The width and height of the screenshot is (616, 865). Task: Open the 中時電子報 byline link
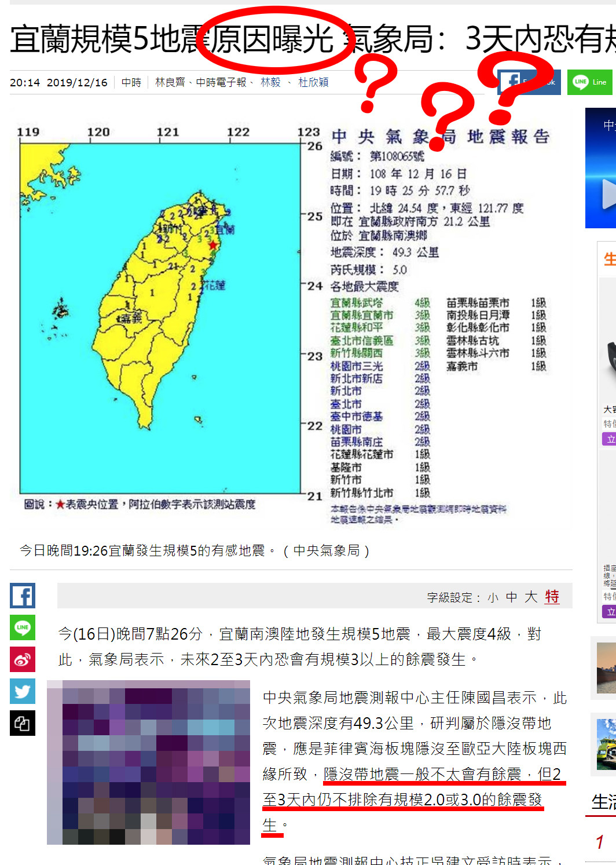(x=221, y=82)
